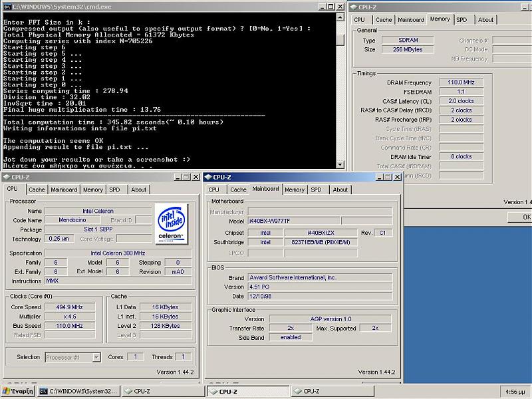Close the CPU-Z window showing Motherboard info
Viewport: 532px width, 399px height.
[397, 177]
